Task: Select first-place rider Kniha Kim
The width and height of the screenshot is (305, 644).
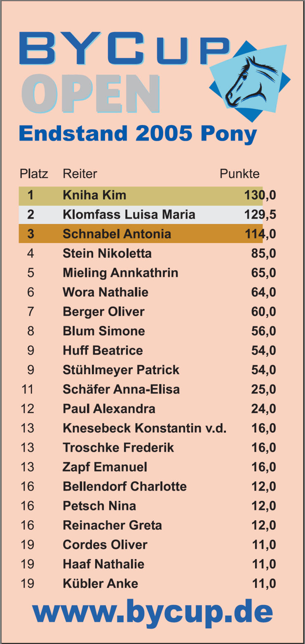Action: pos(94,195)
